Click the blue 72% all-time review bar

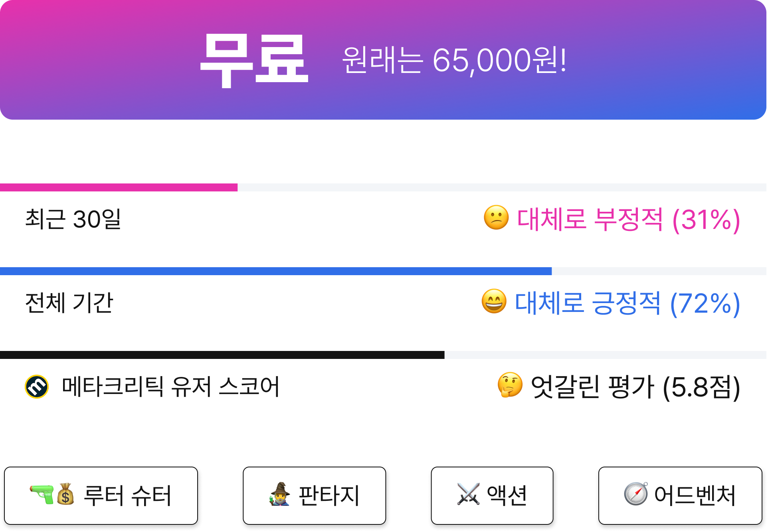(x=276, y=271)
